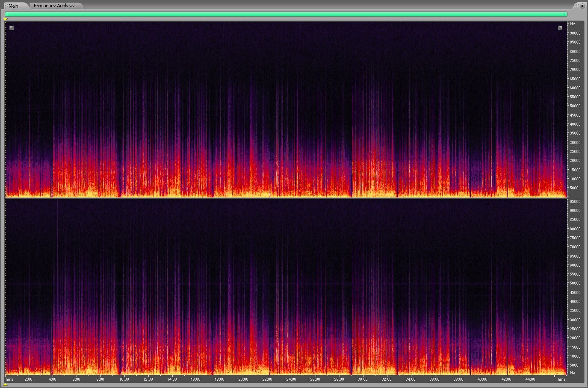588x388 pixels.
Task: Click the divider between the two channel spectrograms
Action: pos(286,198)
